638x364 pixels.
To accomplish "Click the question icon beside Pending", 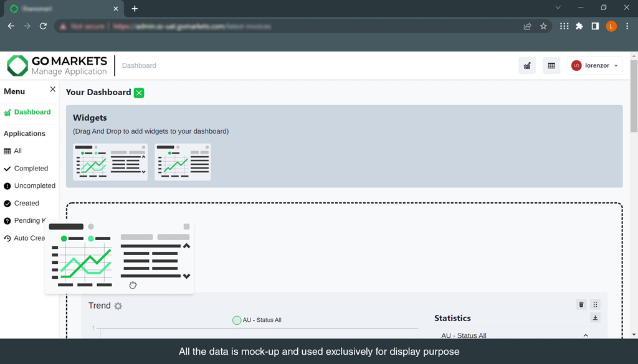I will (7, 221).
